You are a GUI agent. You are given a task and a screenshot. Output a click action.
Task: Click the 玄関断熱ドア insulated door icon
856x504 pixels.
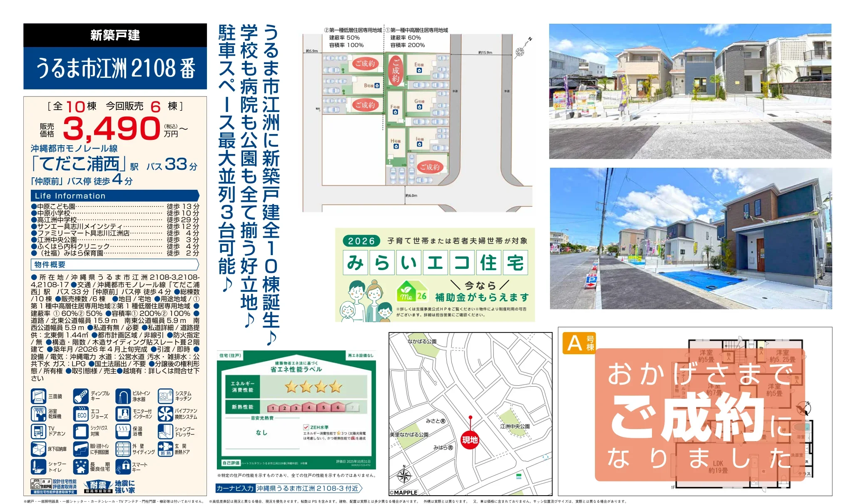(165, 449)
